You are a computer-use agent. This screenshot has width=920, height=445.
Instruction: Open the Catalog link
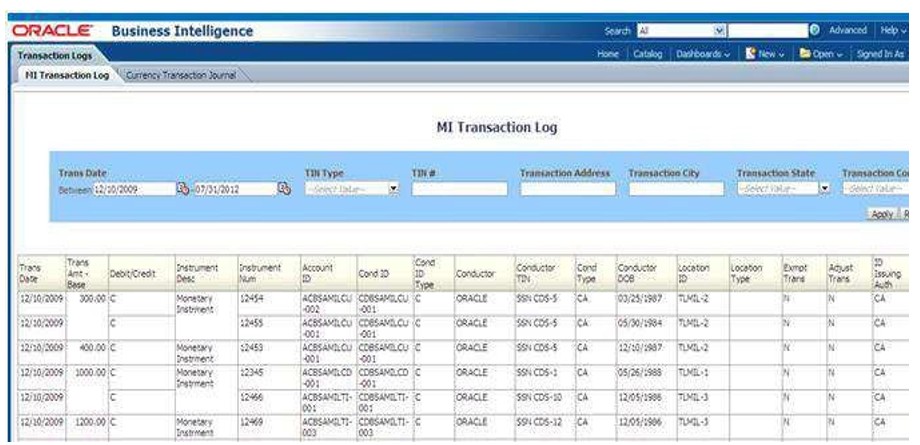[x=647, y=53]
